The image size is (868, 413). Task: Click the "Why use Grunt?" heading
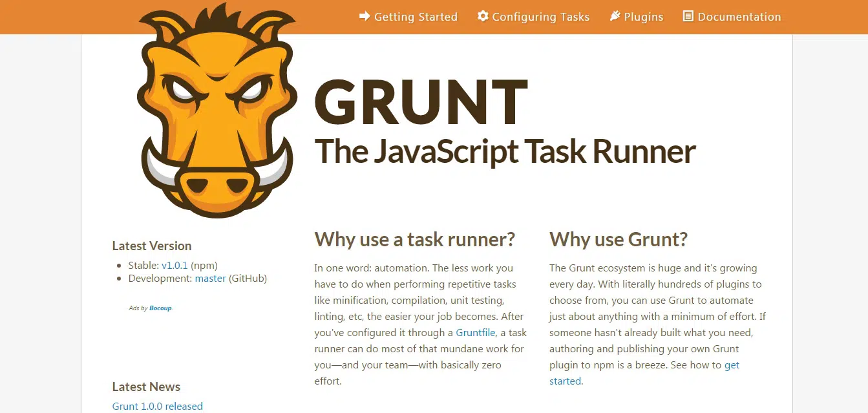pyautogui.click(x=618, y=240)
